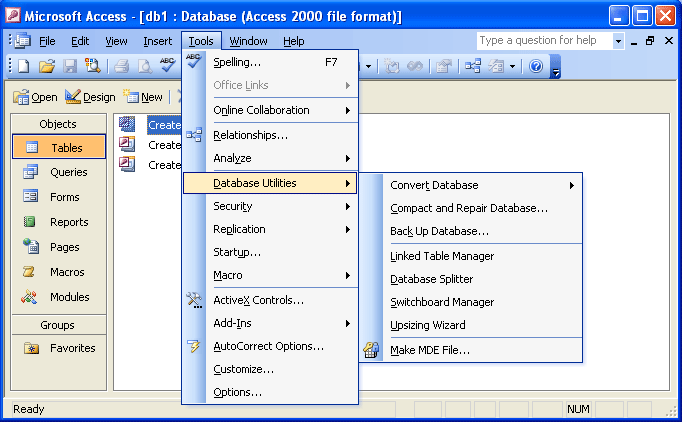Launch the Upsizing Wizard
This screenshot has height=422, width=682.
471,325
